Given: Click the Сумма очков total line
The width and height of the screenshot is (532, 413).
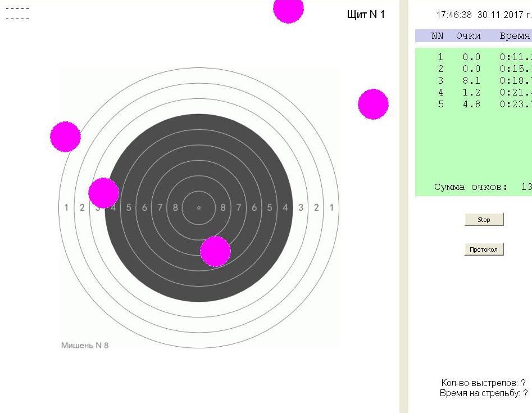Looking at the screenshot, I should (x=480, y=187).
